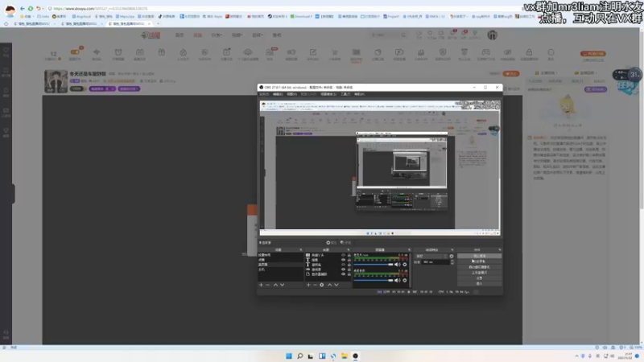
Task: Open the OBS scene transition type dropdown
Action: coord(431,256)
